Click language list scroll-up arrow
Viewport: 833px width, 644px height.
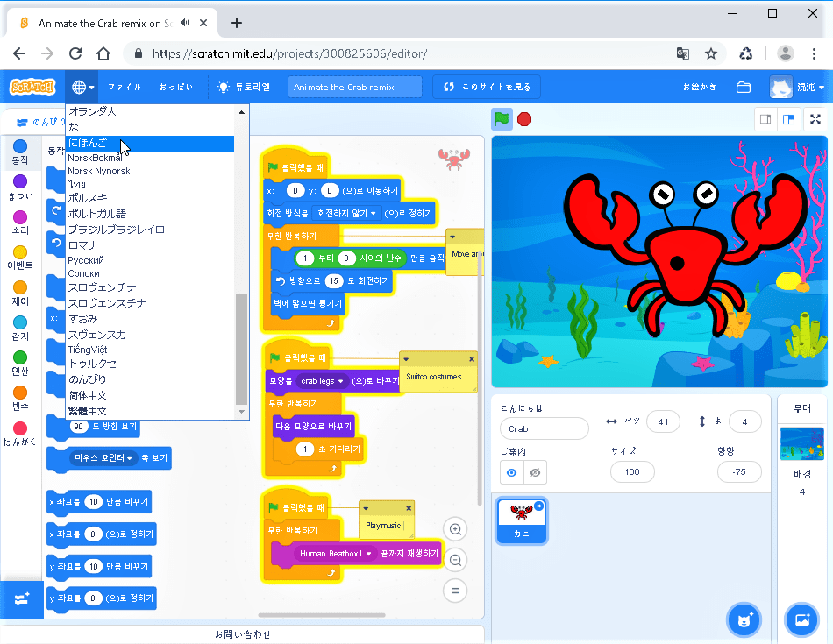pos(242,112)
